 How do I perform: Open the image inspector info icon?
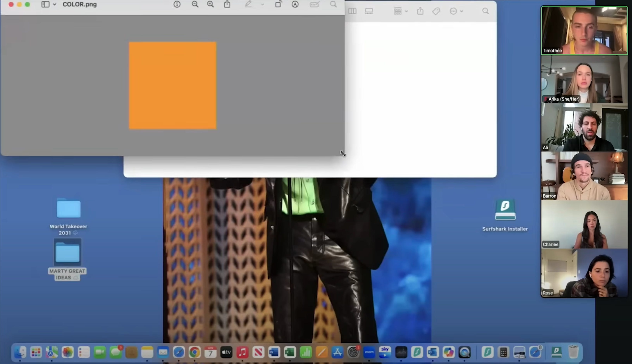(177, 4)
